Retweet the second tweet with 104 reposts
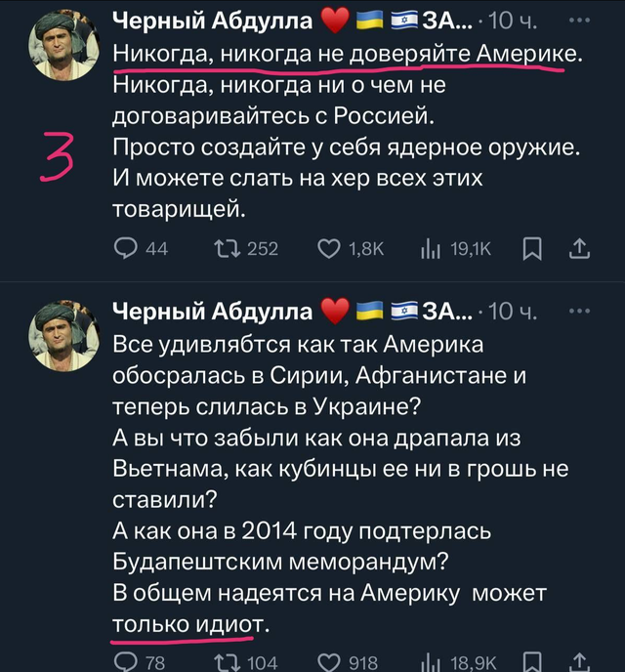 (x=246, y=661)
